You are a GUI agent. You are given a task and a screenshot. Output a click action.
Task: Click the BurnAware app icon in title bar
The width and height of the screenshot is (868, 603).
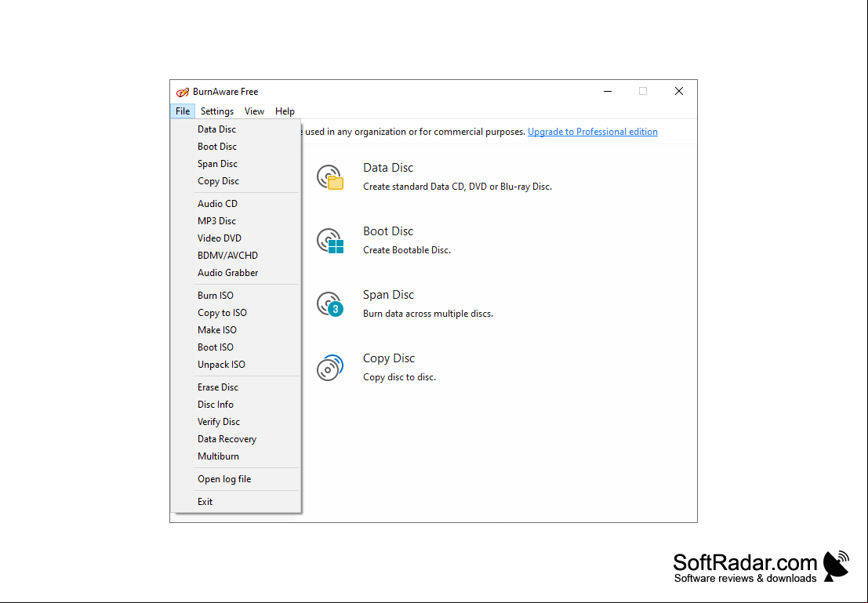click(182, 92)
